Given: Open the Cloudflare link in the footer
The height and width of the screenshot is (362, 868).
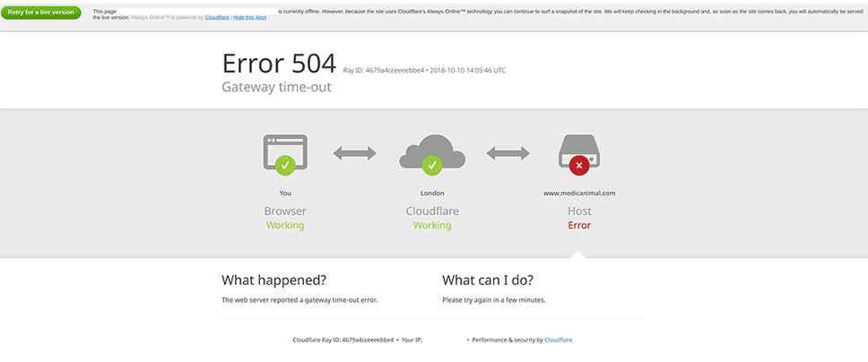Looking at the screenshot, I should tap(558, 340).
